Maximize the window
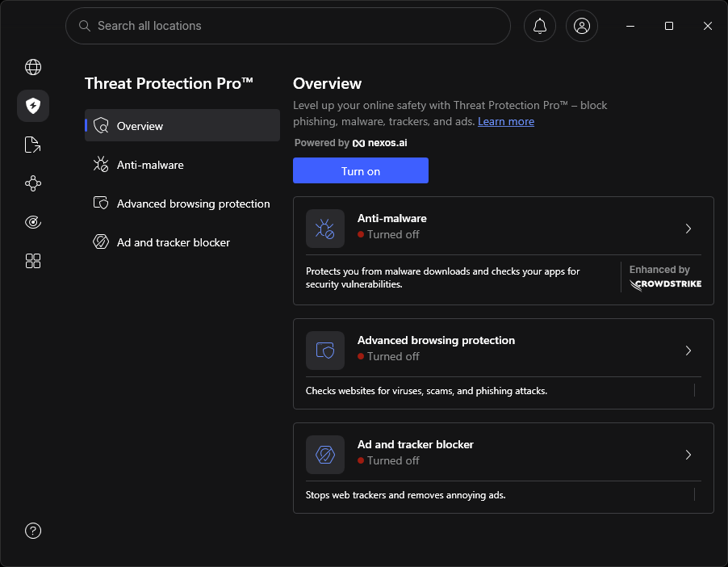 click(x=668, y=26)
